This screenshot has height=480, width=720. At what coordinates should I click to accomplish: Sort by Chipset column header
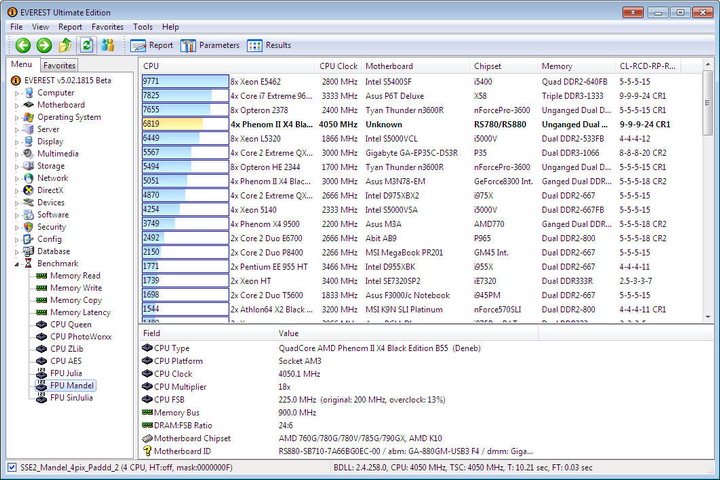tap(504, 66)
